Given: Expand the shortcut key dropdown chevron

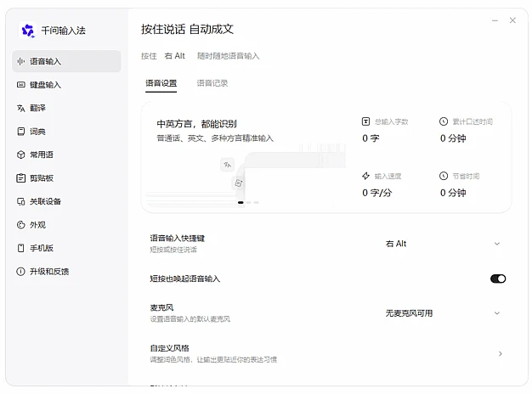Looking at the screenshot, I should coord(497,244).
